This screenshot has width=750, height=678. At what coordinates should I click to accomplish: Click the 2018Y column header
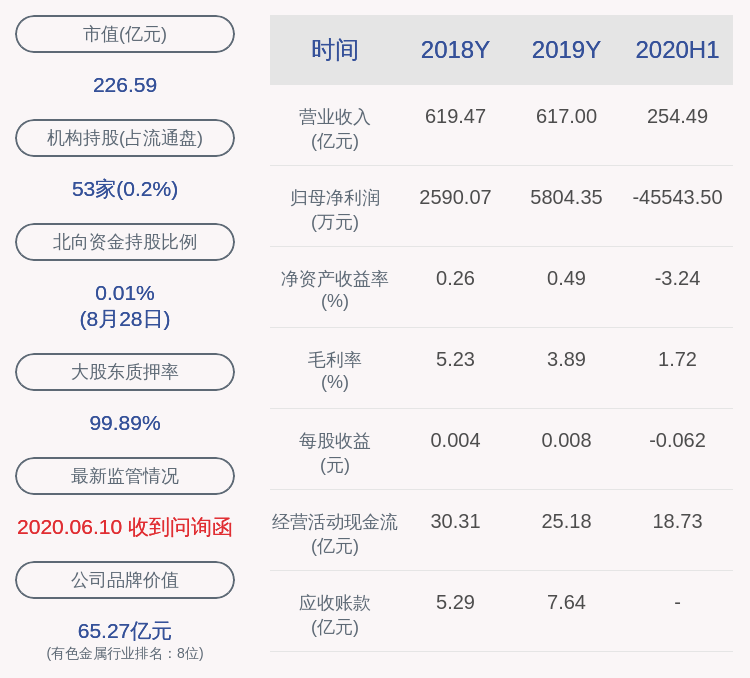point(455,50)
